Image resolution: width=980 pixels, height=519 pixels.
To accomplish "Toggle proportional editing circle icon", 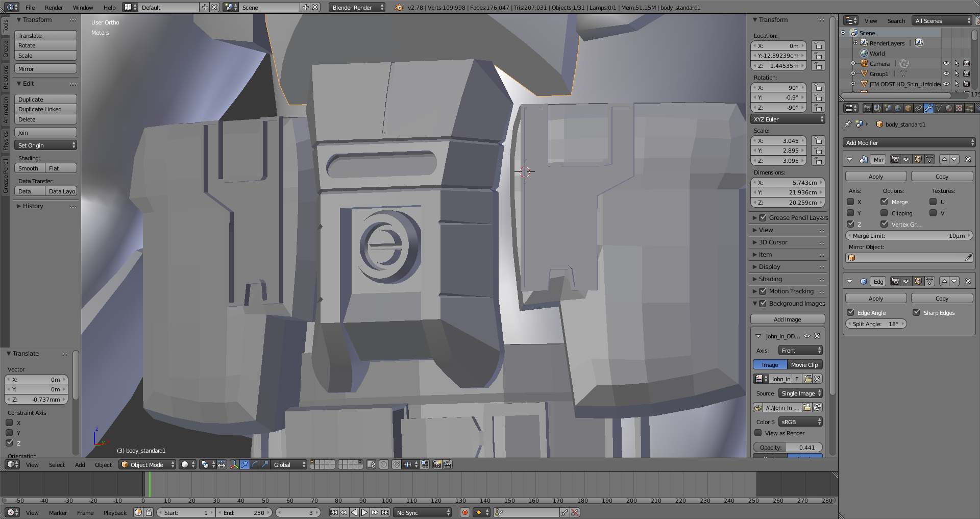I will point(383,464).
